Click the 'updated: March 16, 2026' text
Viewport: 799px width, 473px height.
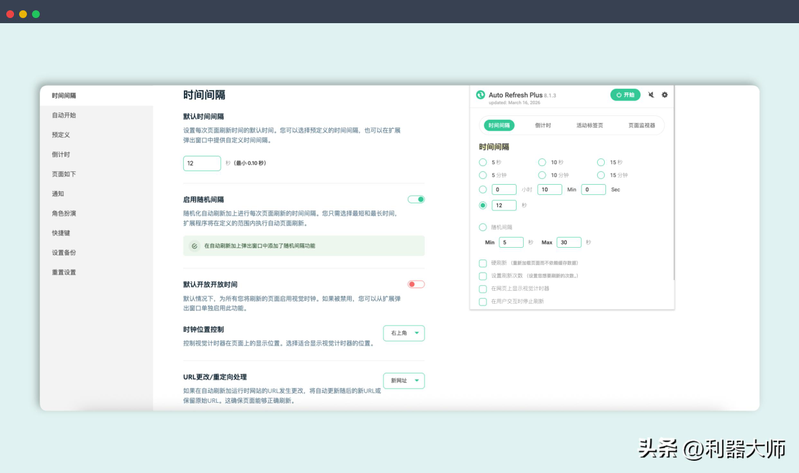pyautogui.click(x=514, y=103)
